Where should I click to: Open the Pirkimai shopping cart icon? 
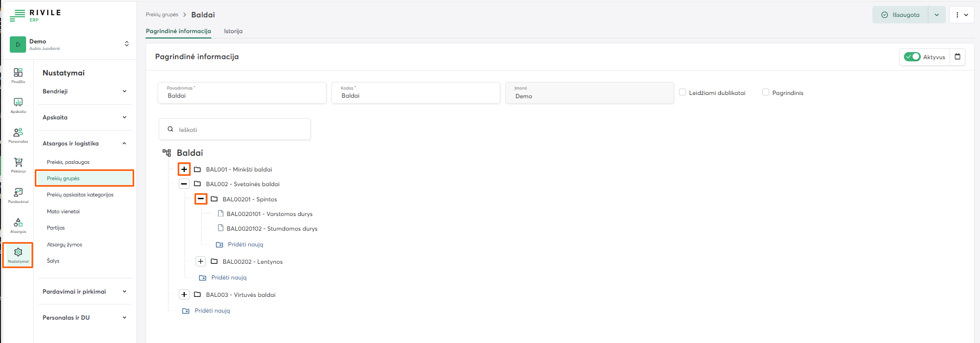pos(18,164)
